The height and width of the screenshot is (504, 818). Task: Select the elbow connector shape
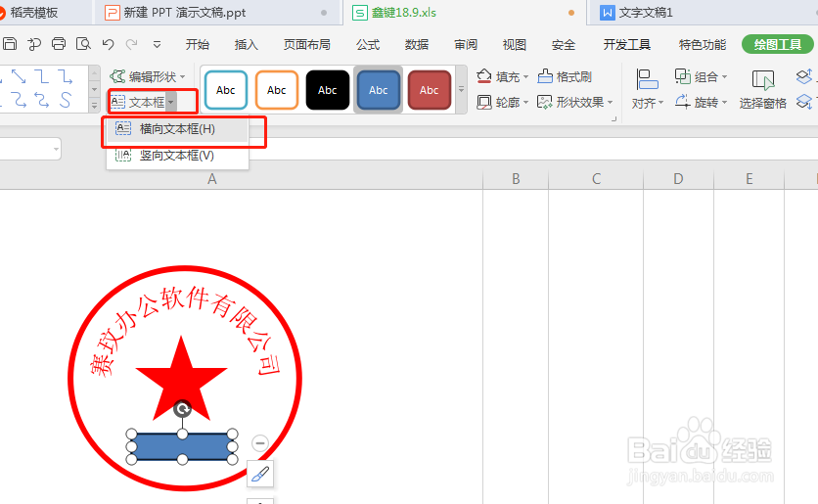coord(42,76)
